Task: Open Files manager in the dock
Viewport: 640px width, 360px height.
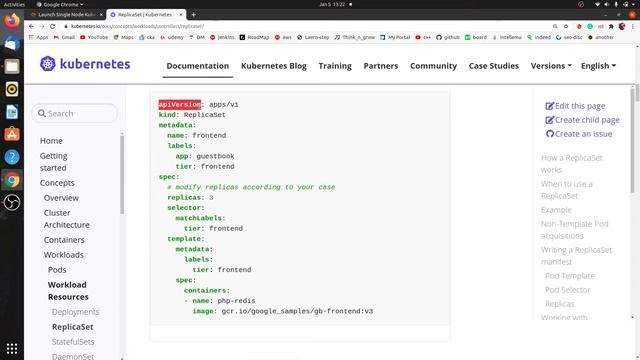Action: click(x=12, y=66)
